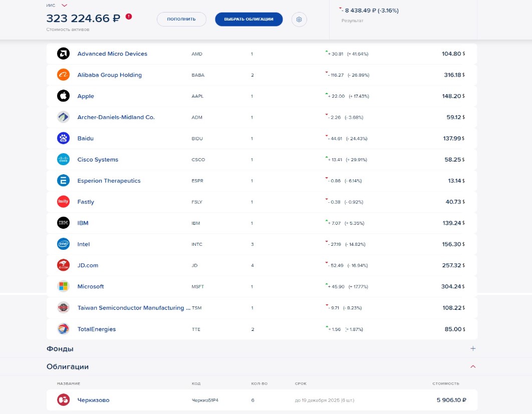Click the TotalEnergies logo icon

coord(63,329)
